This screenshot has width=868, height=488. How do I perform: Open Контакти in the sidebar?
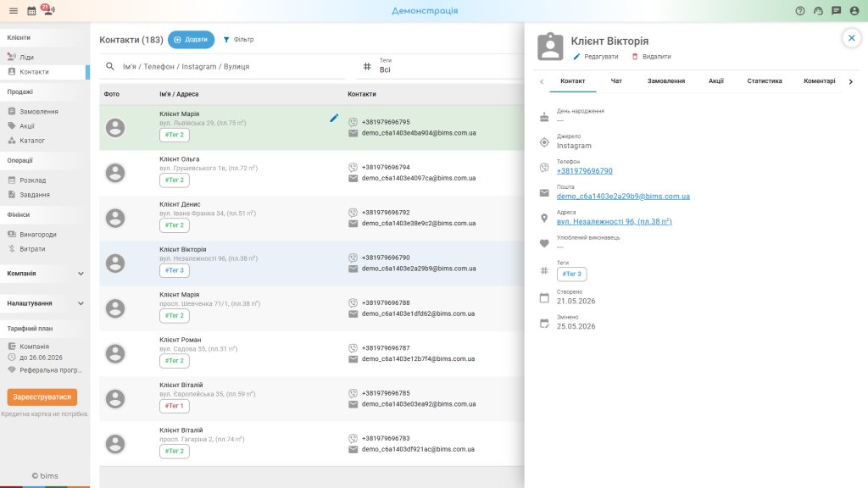pos(45,72)
